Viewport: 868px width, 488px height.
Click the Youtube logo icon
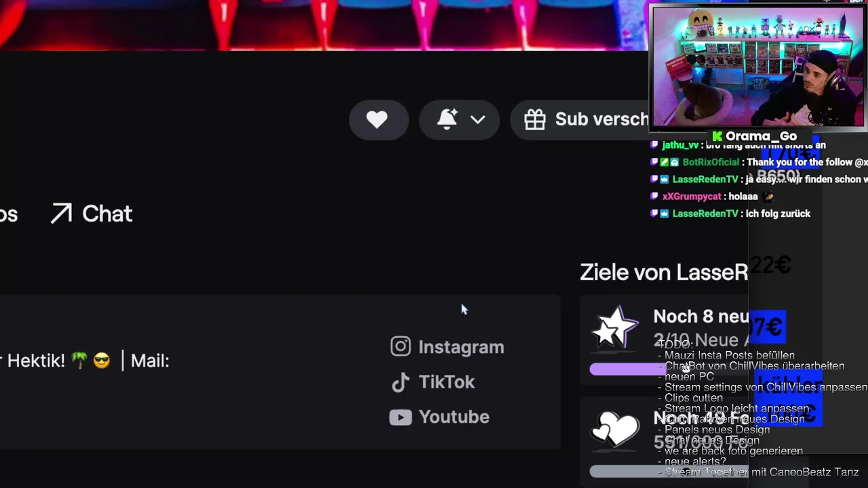[400, 418]
